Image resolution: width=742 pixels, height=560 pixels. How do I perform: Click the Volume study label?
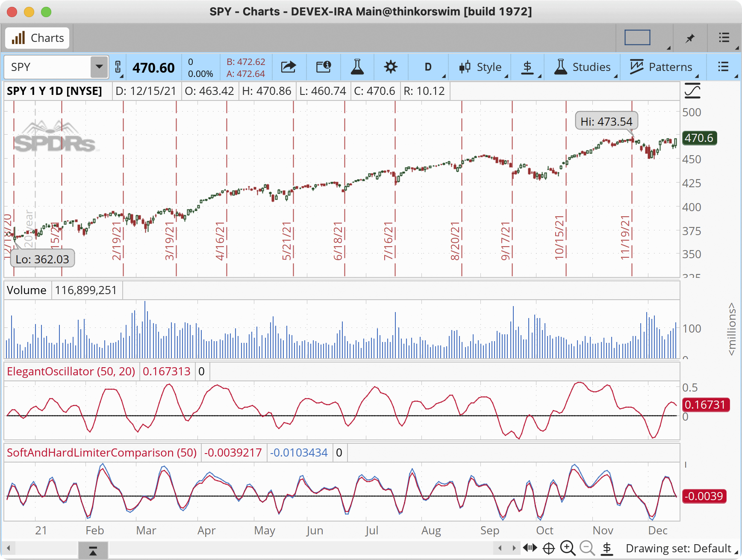[x=26, y=290]
